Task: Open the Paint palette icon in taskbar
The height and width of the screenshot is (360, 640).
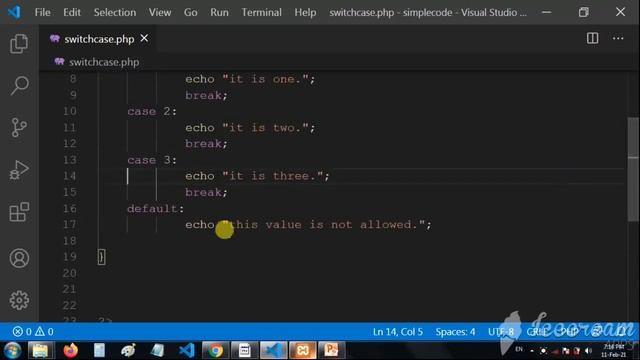Action: point(128,351)
